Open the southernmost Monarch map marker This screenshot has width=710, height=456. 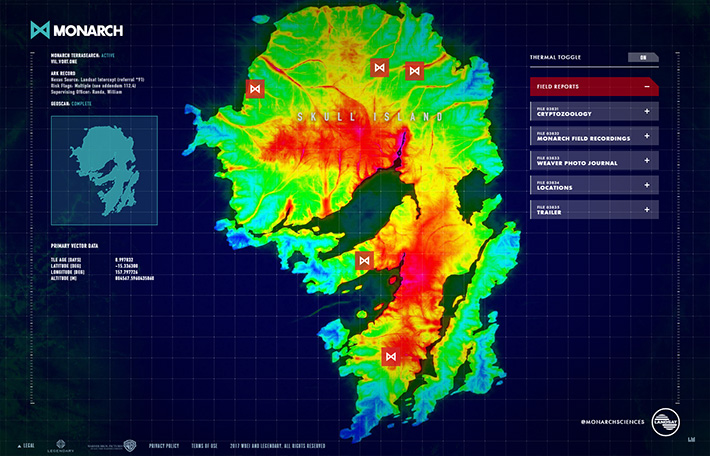tap(391, 357)
